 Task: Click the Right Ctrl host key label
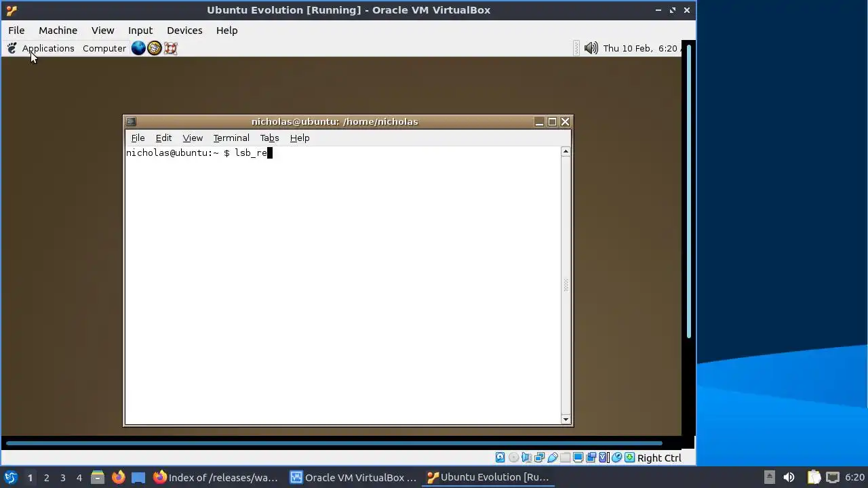(x=659, y=457)
